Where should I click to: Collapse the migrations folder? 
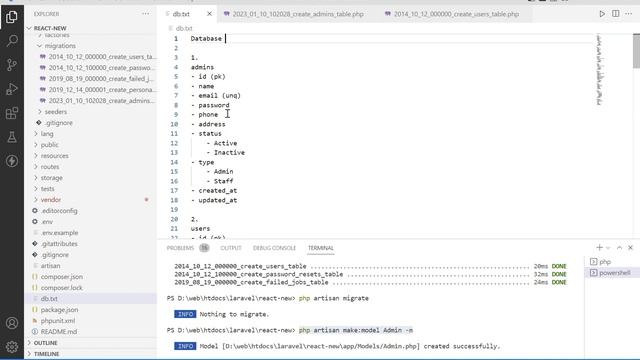tap(60, 46)
